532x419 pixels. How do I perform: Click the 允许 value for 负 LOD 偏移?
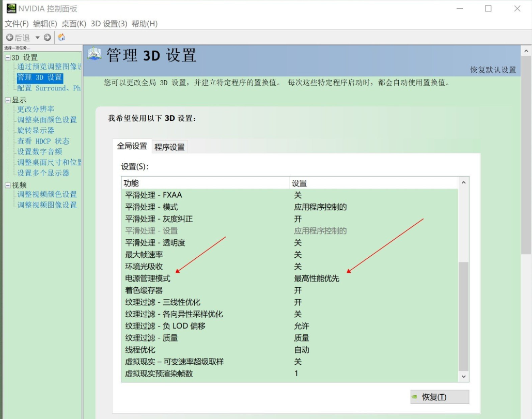click(x=302, y=326)
